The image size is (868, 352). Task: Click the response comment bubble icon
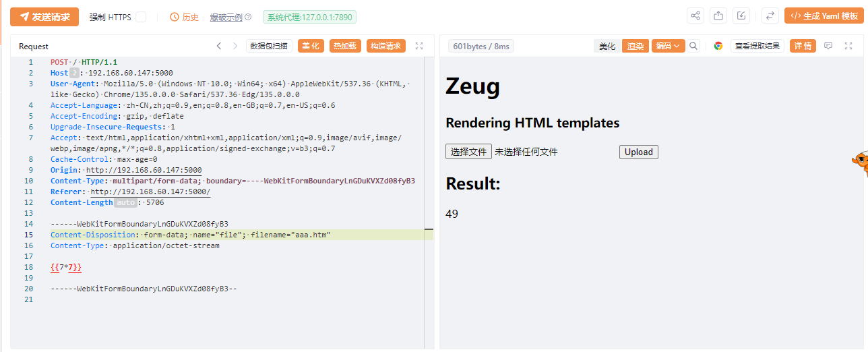[828, 46]
